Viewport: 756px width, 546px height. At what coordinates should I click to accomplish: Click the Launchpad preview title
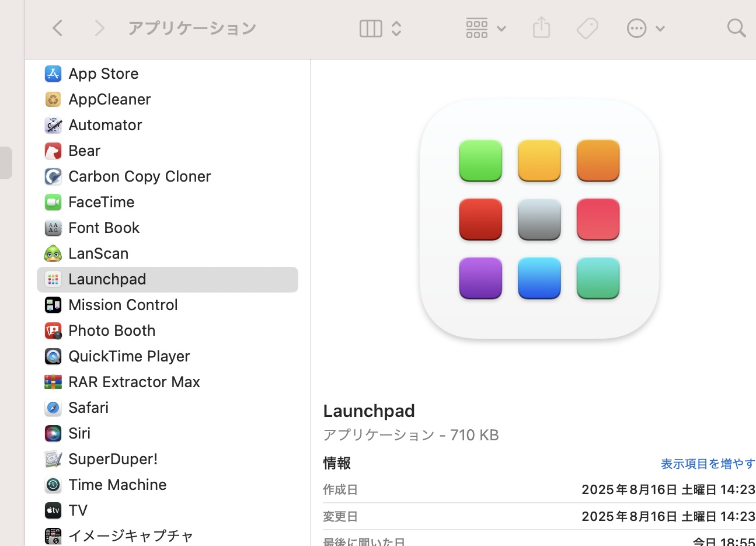(x=369, y=411)
